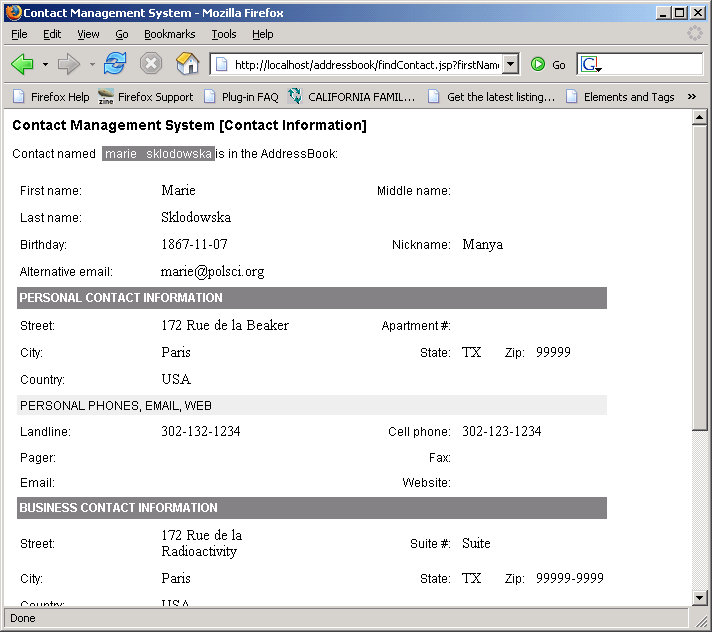
Task: Open the Firefox Help bookmark
Action: coord(51,97)
